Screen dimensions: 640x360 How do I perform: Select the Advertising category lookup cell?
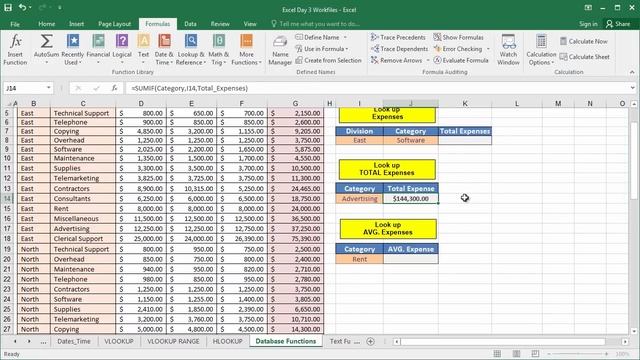point(360,199)
